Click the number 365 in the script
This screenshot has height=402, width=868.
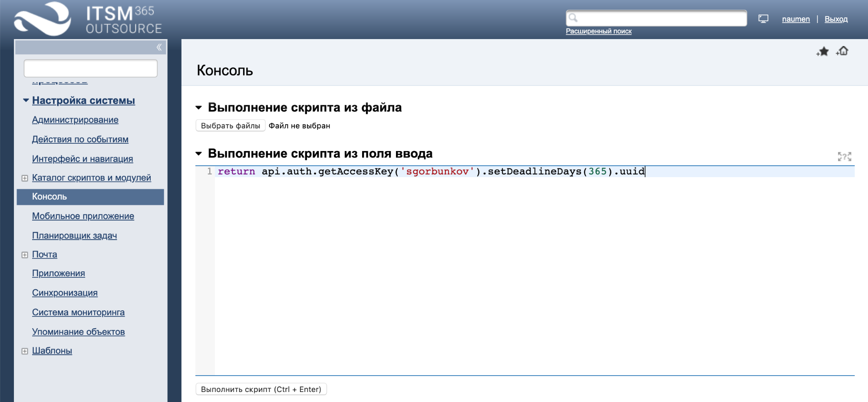tap(597, 171)
